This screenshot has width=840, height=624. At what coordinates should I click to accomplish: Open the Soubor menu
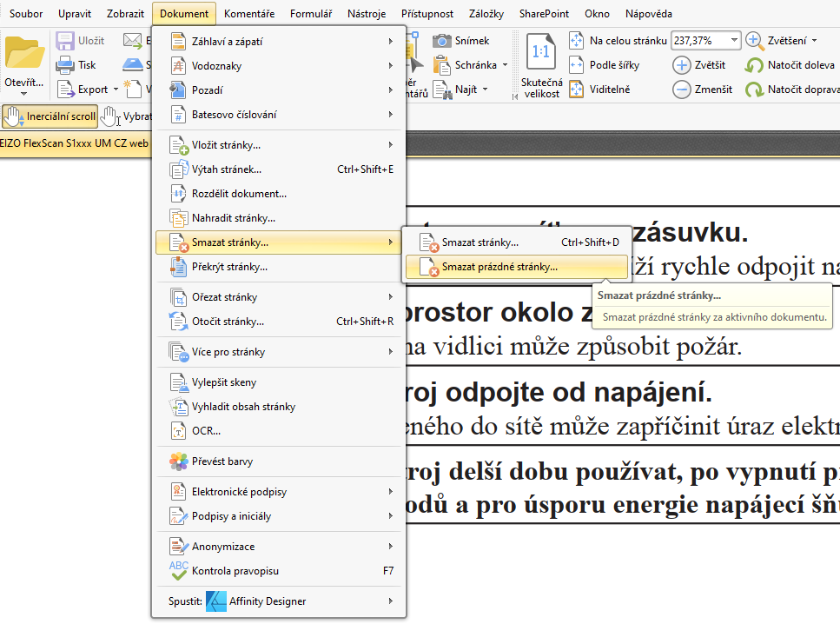pyautogui.click(x=26, y=13)
